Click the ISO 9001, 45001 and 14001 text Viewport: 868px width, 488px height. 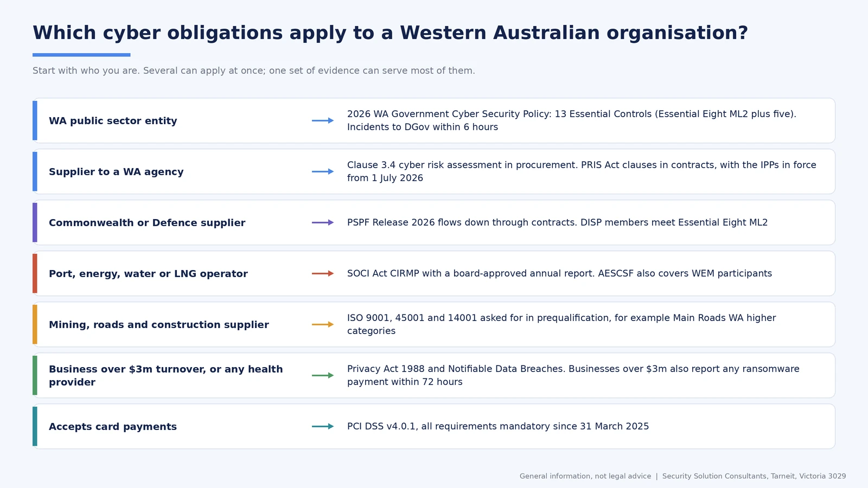coord(561,324)
